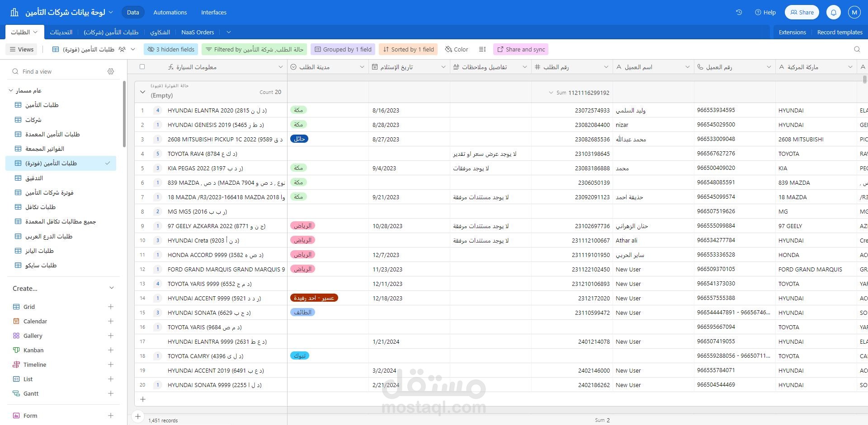Click the round add record button at the bottom
Viewport: 868px width, 425px height.
(138, 416)
